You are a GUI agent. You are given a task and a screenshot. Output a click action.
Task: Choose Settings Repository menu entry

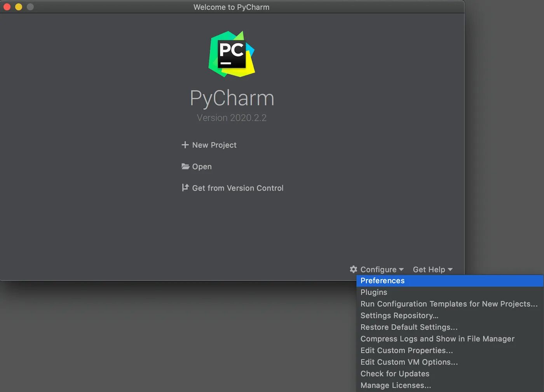[x=450, y=316]
